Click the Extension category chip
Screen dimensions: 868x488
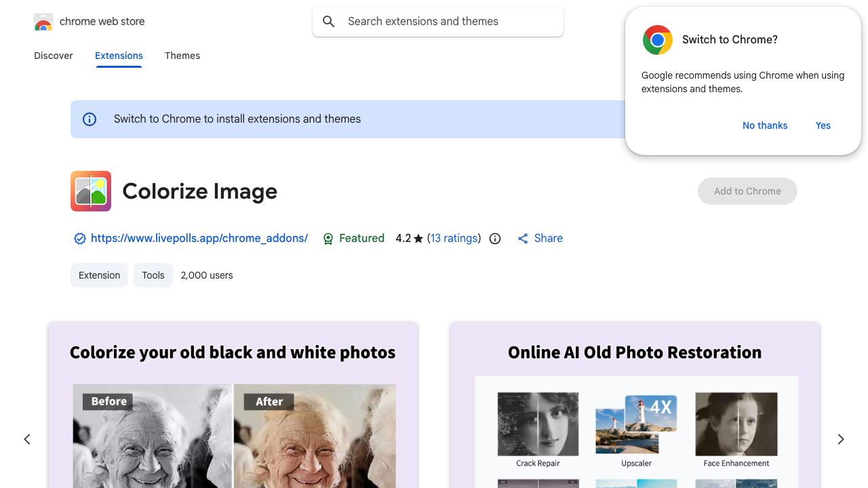(x=99, y=275)
